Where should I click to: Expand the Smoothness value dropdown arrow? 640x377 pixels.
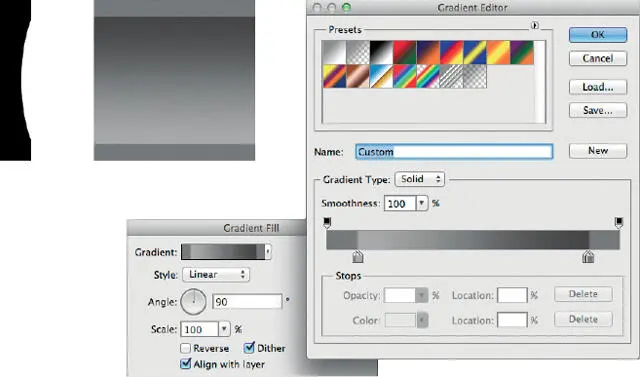[x=421, y=203]
